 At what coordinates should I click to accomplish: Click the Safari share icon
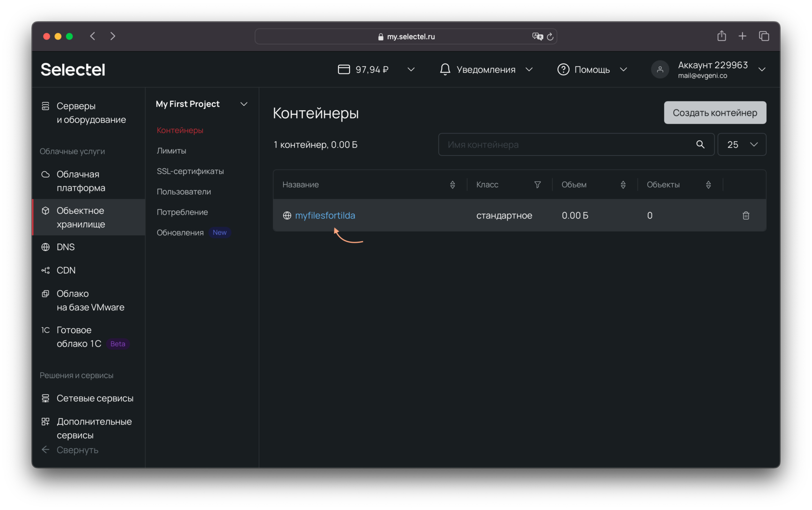722,36
